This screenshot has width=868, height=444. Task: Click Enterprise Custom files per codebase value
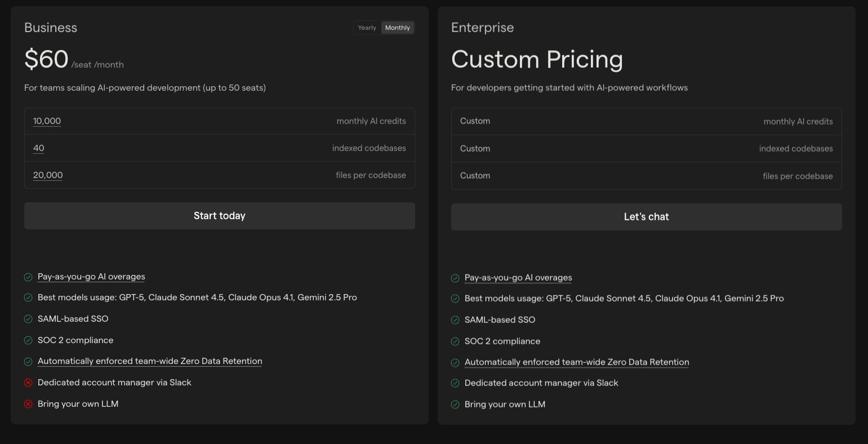pyautogui.click(x=475, y=176)
